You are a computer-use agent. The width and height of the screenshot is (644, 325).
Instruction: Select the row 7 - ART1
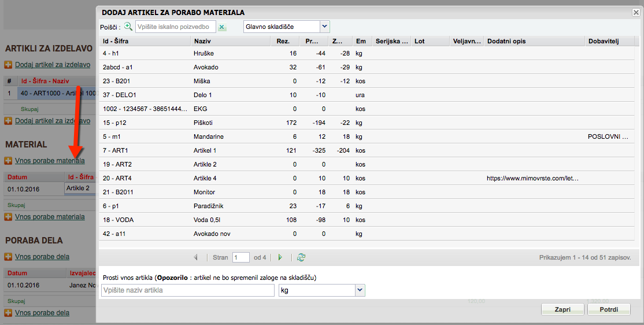pos(367,150)
